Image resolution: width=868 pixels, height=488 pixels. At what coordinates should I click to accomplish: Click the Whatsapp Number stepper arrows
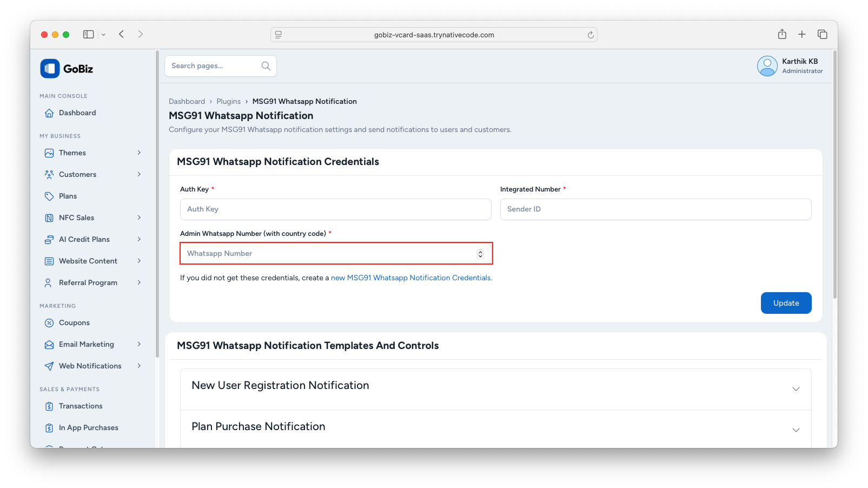pyautogui.click(x=480, y=254)
